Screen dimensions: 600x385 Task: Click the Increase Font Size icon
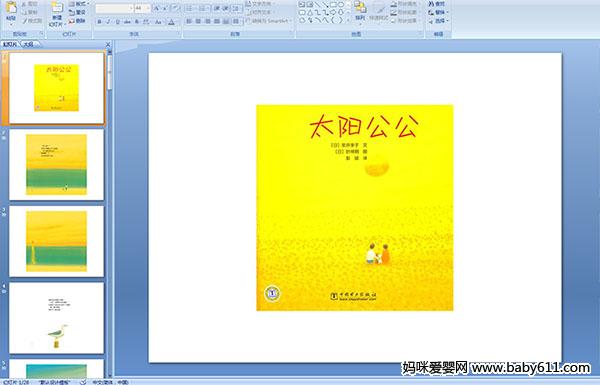pyautogui.click(x=156, y=8)
